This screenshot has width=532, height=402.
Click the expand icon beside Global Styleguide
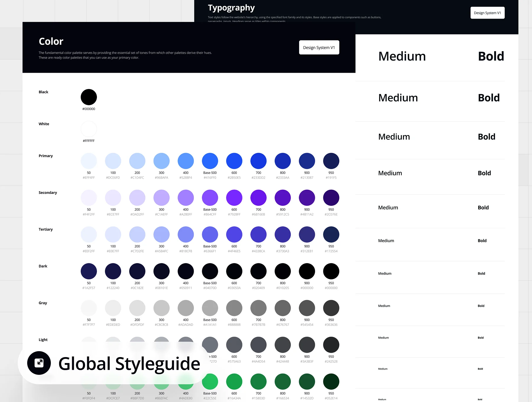(39, 363)
